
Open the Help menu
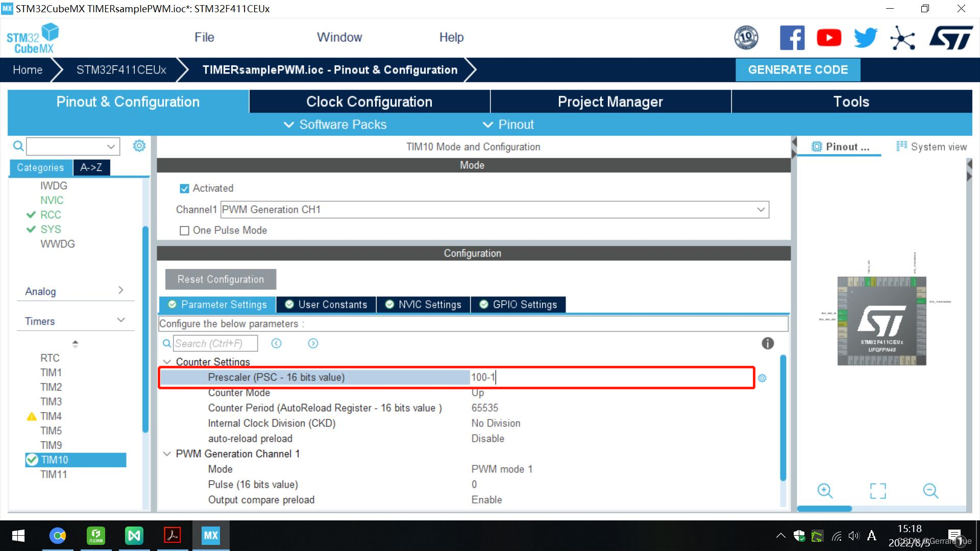point(452,37)
